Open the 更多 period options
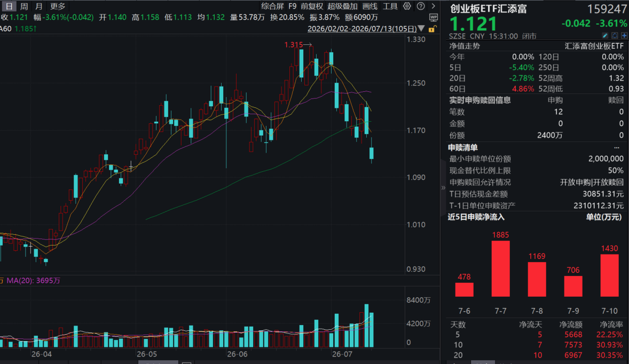629x364 pixels. pos(57,6)
